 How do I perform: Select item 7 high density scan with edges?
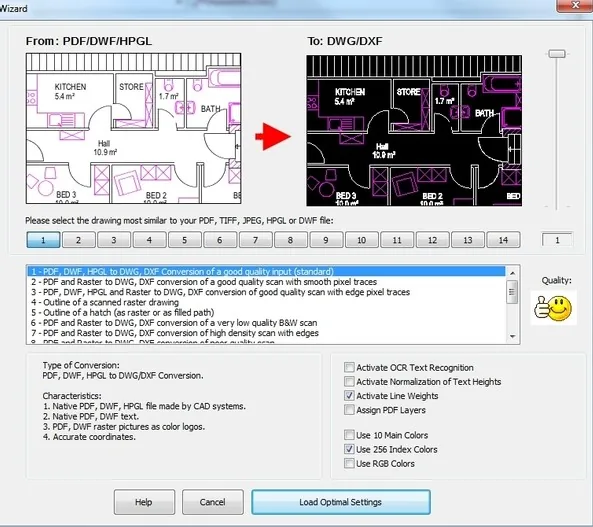266,333
